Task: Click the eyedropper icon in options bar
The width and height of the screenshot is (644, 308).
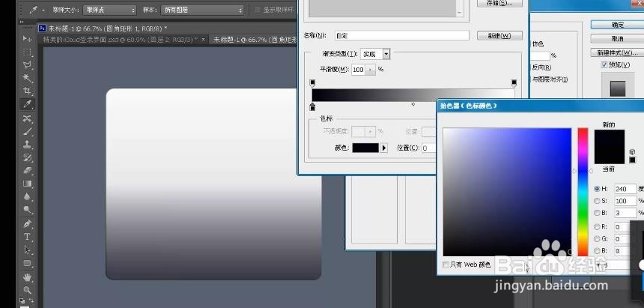Action: coord(33,10)
